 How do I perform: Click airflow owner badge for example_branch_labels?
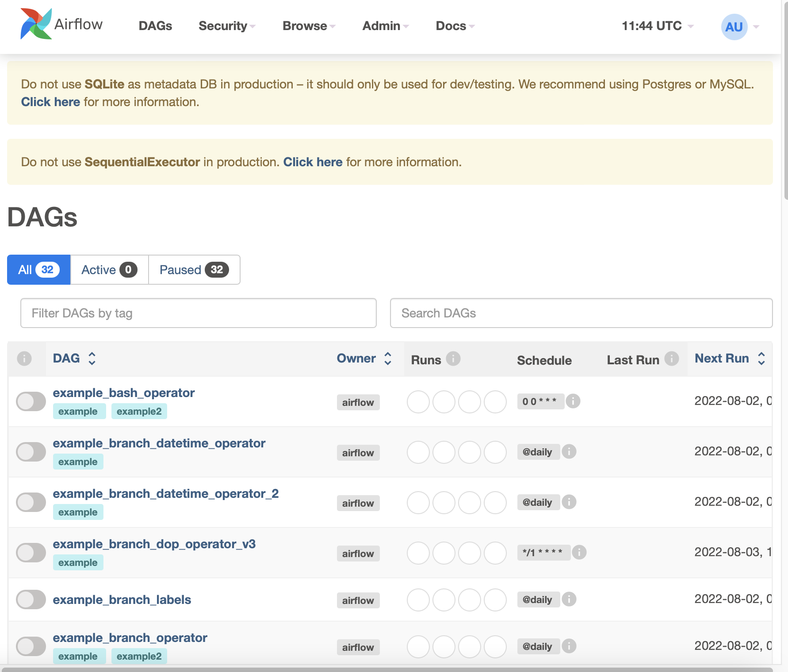click(x=358, y=600)
